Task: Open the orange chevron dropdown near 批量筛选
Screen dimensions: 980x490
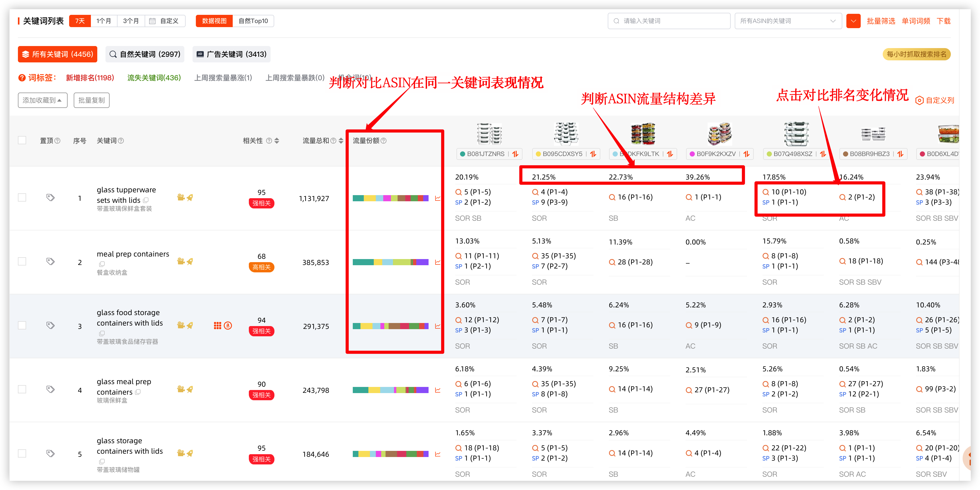Action: click(x=853, y=21)
